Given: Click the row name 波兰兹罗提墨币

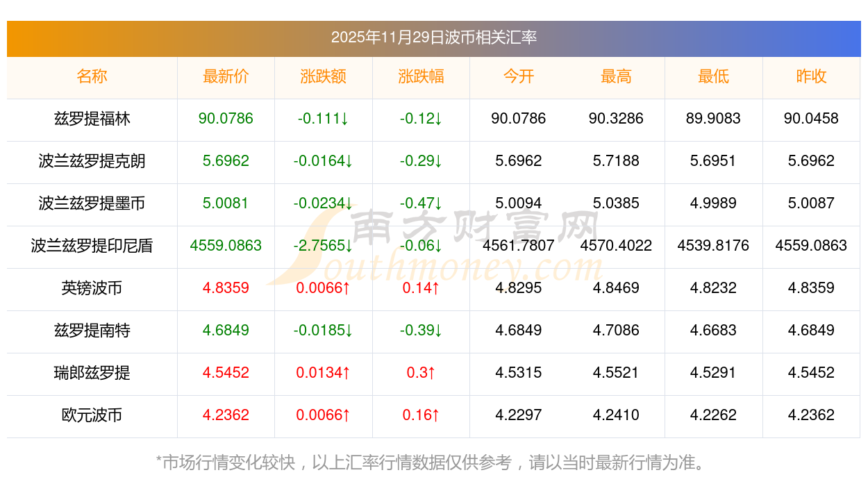Looking at the screenshot, I should (x=92, y=203).
